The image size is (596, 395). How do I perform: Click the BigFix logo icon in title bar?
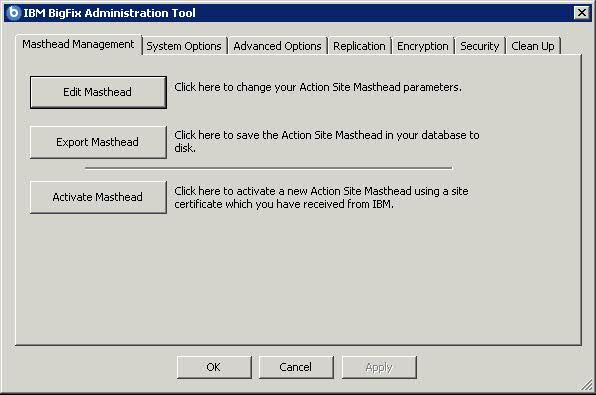click(13, 13)
